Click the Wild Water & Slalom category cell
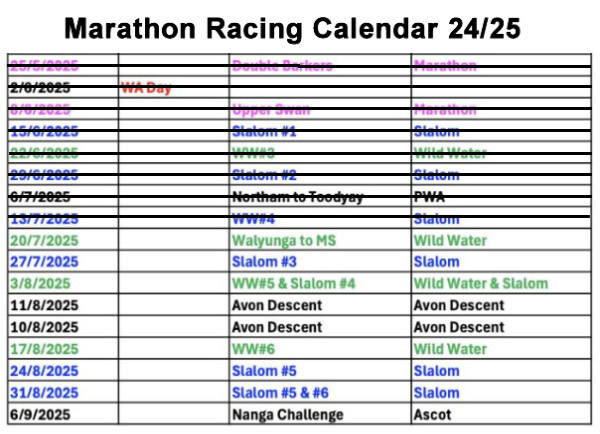 [481, 284]
